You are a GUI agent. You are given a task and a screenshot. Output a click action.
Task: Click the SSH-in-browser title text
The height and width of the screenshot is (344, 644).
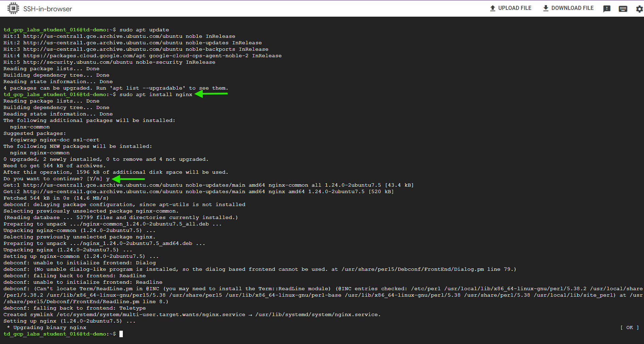click(48, 9)
